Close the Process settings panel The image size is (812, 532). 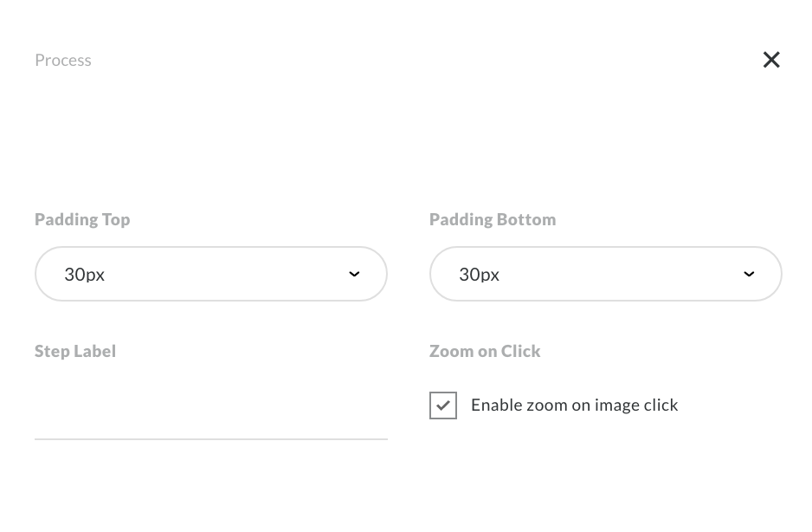771,60
